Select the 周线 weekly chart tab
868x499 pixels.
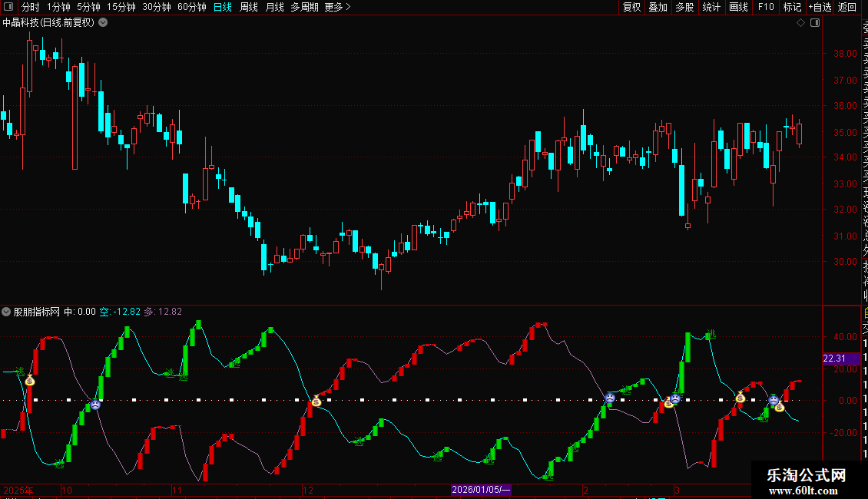(x=249, y=7)
